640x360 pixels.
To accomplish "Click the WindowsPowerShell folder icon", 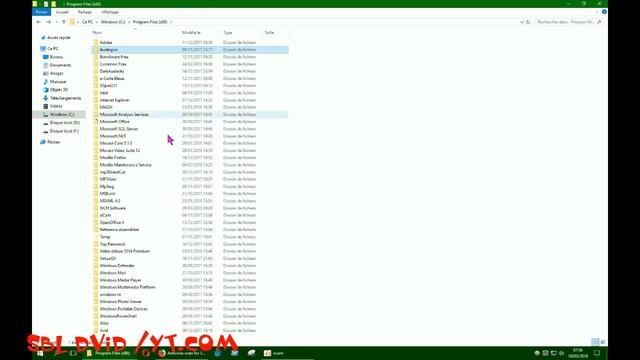I will [96, 316].
